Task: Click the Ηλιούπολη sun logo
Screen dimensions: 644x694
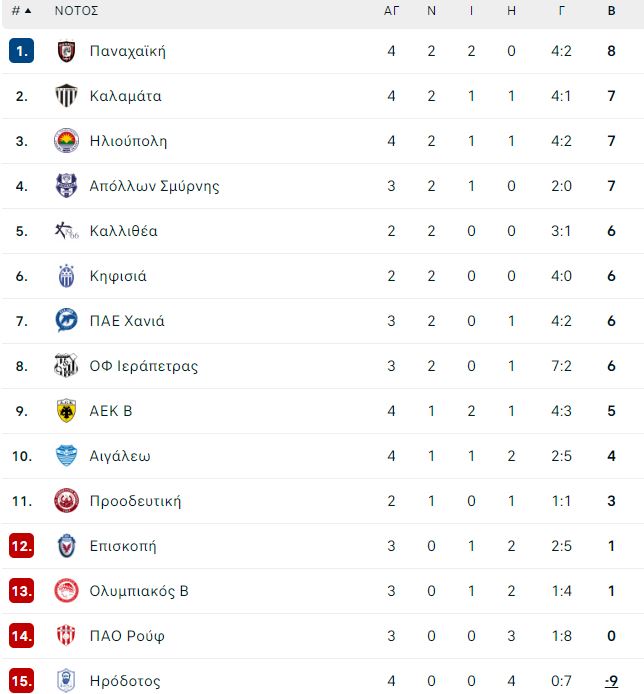Action: pyautogui.click(x=66, y=141)
